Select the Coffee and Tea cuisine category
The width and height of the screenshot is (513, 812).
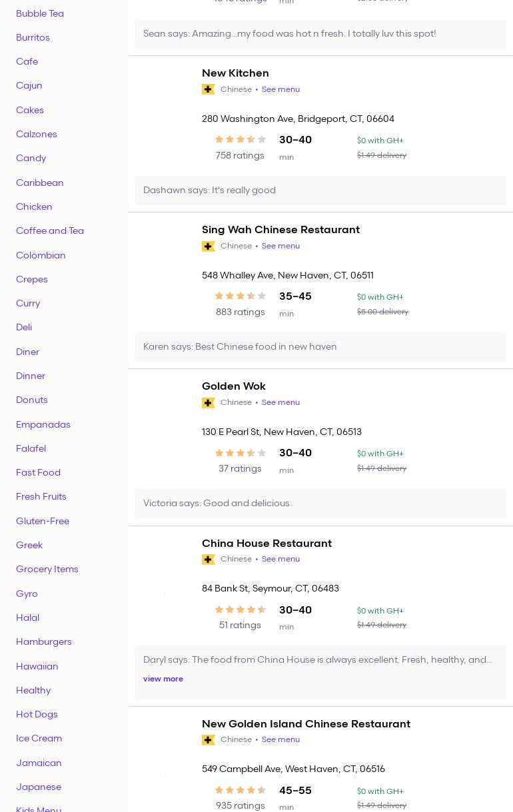pyautogui.click(x=50, y=231)
